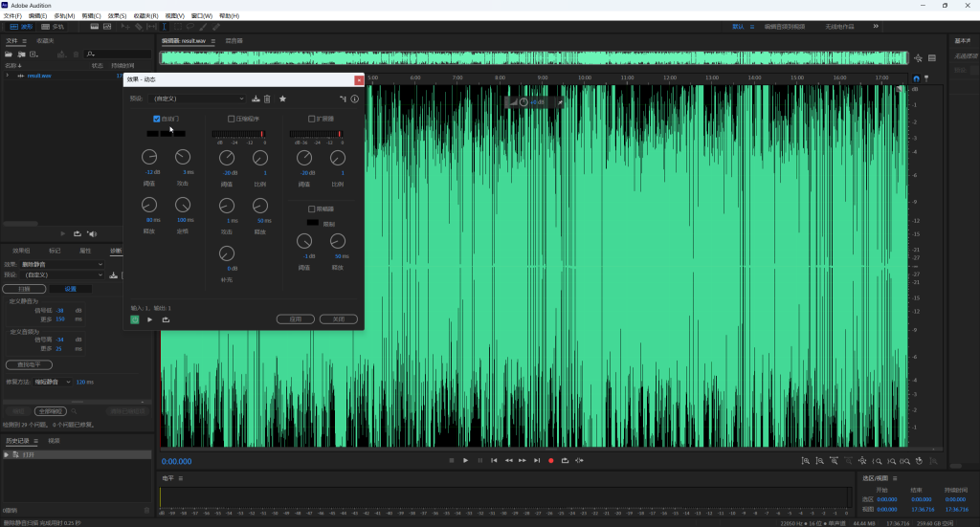Open the 混音器 mixer tab

234,40
